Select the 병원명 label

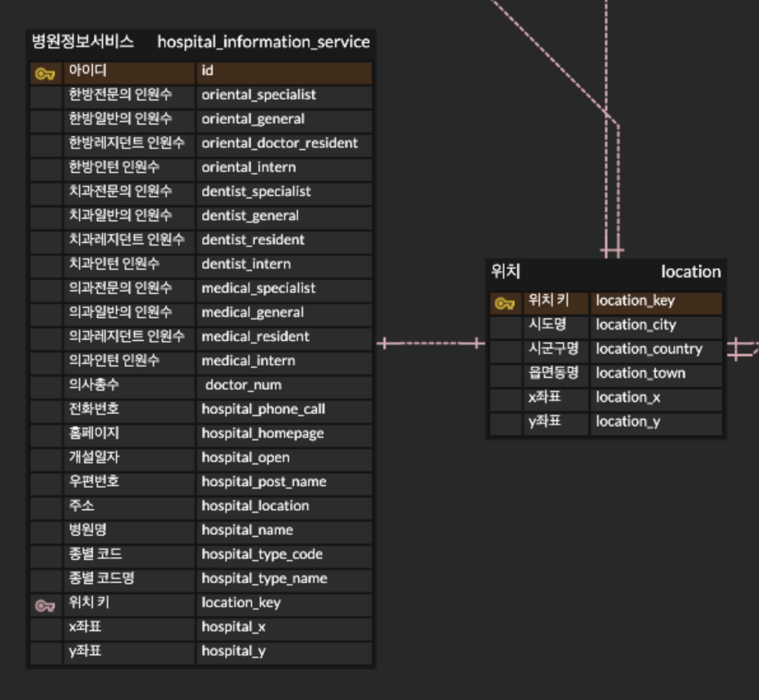tap(88, 529)
